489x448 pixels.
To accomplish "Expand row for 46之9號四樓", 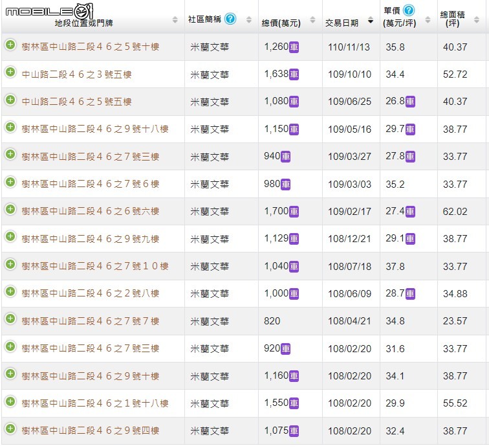I will (10, 429).
